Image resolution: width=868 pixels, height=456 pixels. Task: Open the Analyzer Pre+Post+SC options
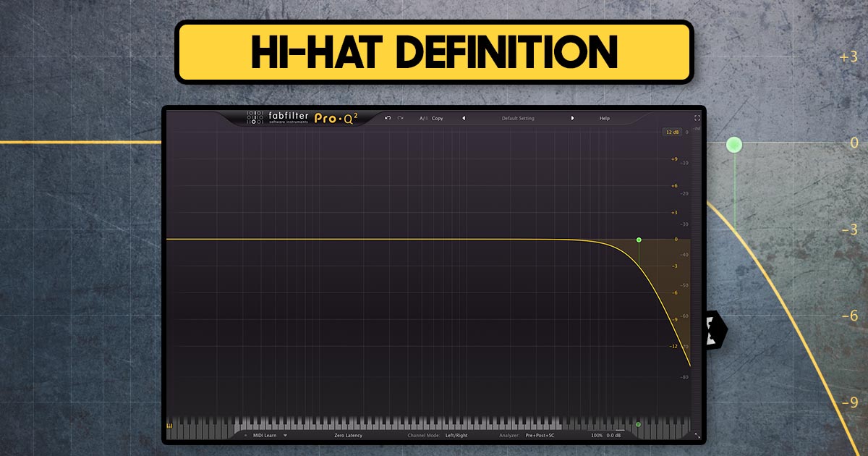[539, 434]
